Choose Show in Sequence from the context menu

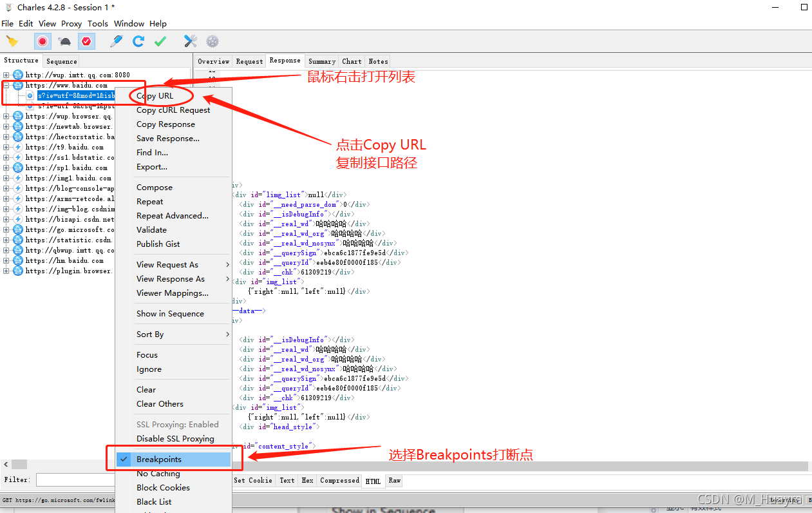click(x=173, y=314)
